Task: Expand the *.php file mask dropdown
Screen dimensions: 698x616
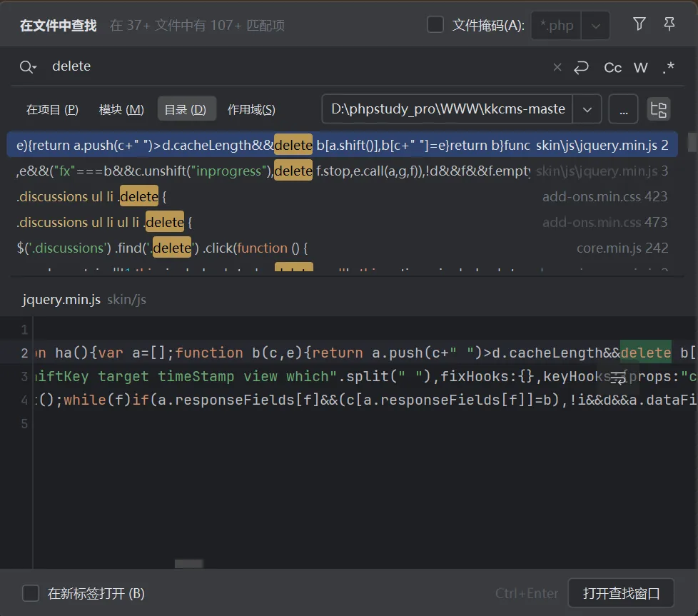Action: click(x=595, y=26)
